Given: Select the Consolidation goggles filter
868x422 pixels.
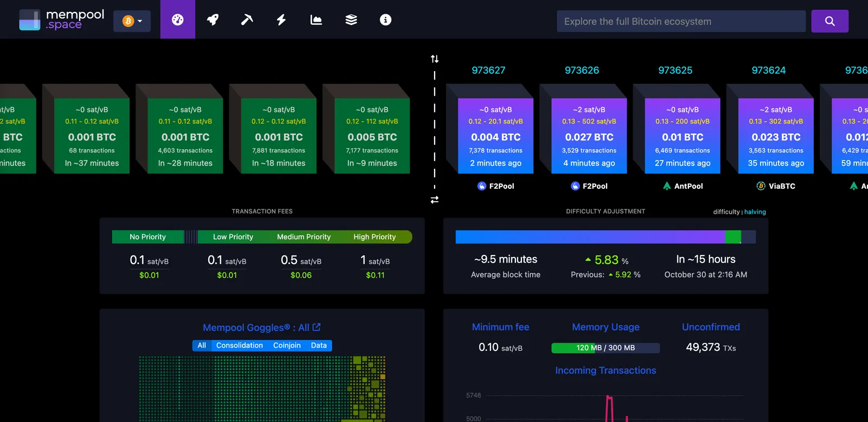Looking at the screenshot, I should tap(239, 346).
